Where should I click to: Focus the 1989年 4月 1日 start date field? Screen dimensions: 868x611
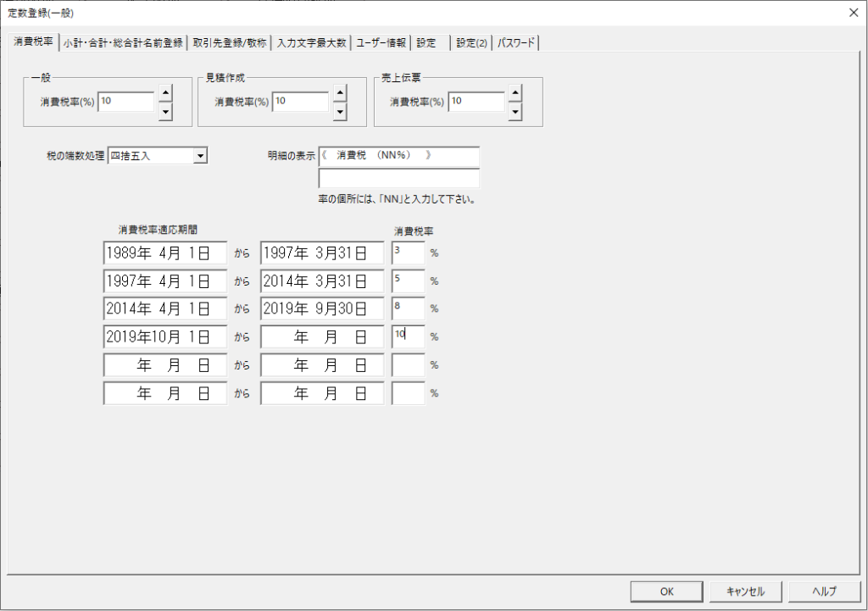[x=165, y=253]
